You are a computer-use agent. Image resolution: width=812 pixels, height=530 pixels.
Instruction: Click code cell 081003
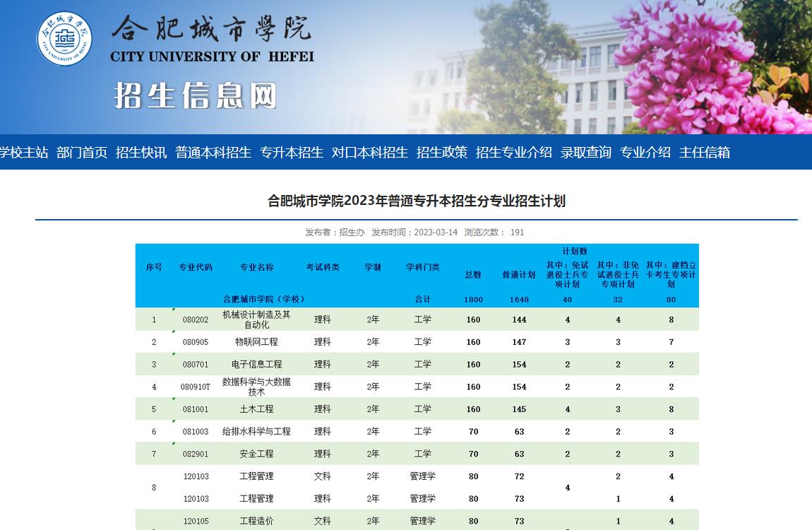(x=196, y=432)
